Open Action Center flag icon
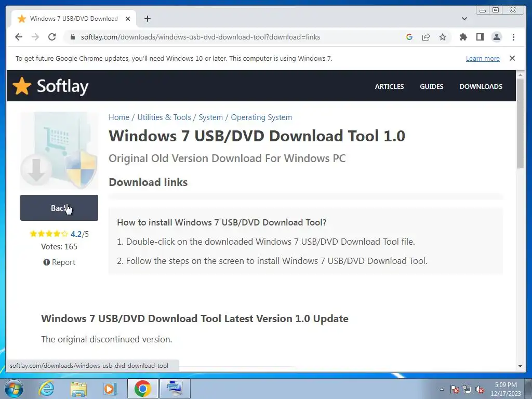 pos(455,389)
